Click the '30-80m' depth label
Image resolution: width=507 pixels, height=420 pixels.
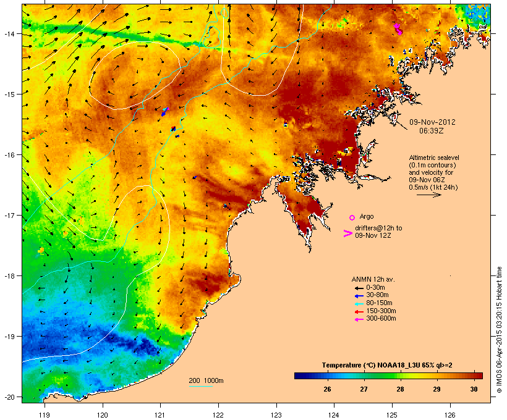pyautogui.click(x=377, y=295)
